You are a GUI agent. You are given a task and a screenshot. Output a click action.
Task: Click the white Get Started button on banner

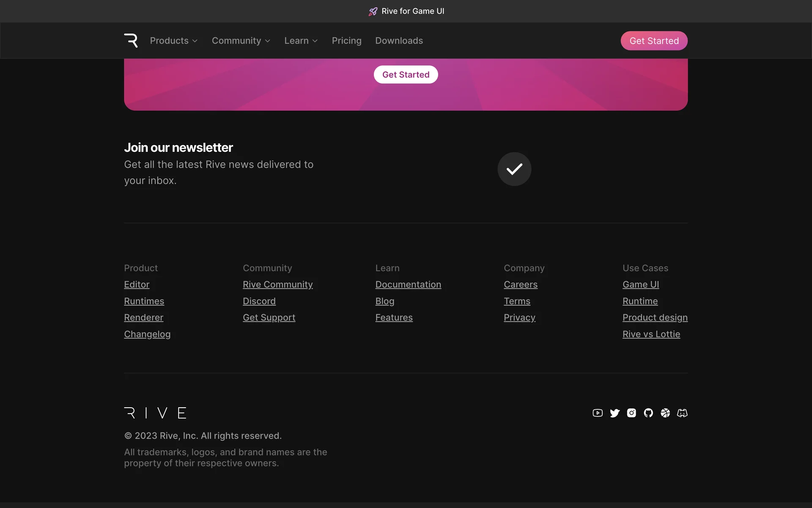click(x=406, y=75)
